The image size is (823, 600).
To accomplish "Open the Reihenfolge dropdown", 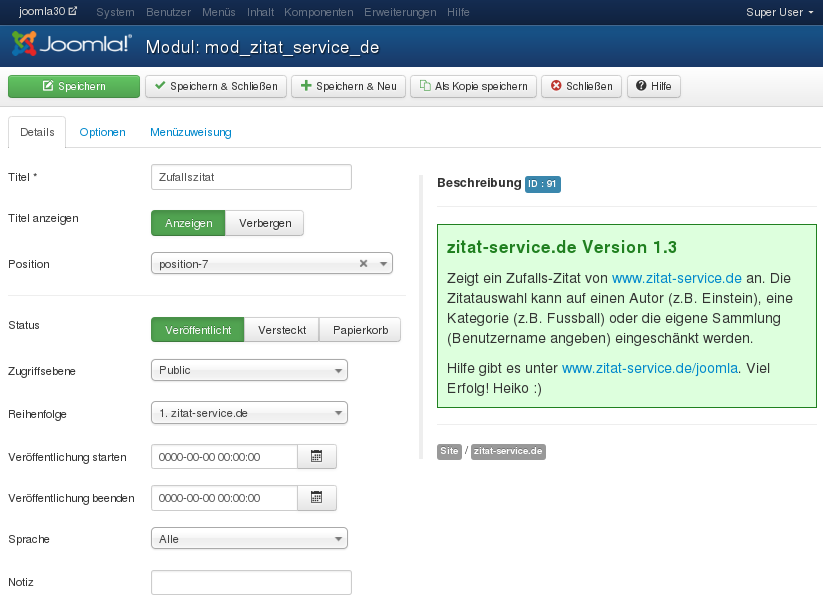I will 249,413.
